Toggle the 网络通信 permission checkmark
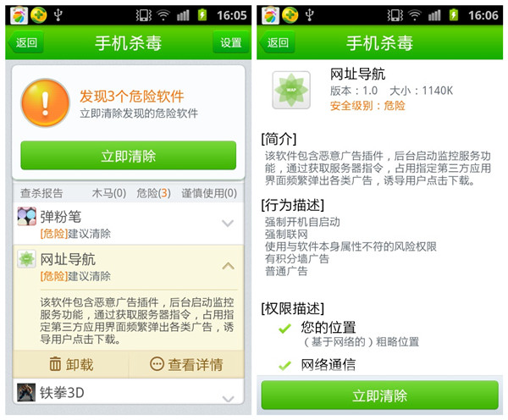This screenshot has height=420, width=508. point(284,365)
